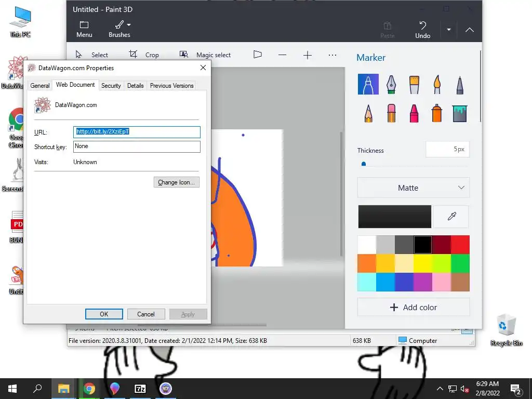This screenshot has width=532, height=399.
Task: Click the Change Icon button
Action: 177,182
